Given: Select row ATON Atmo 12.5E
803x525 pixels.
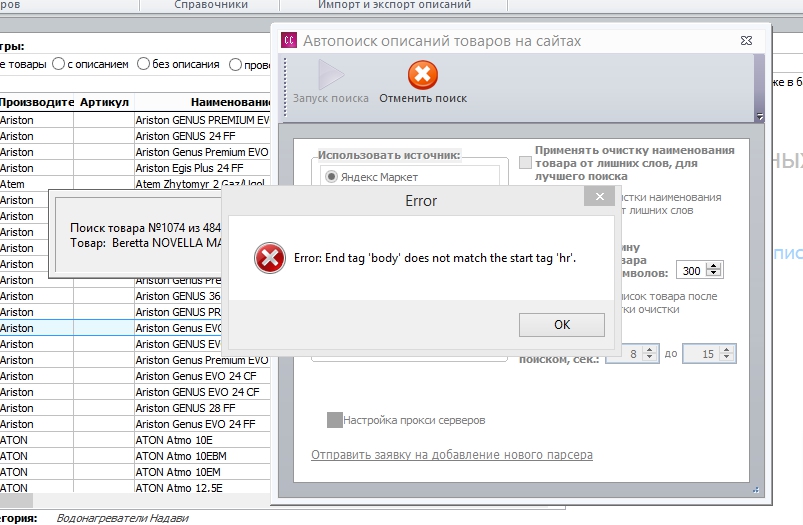Looking at the screenshot, I should 135,488.
